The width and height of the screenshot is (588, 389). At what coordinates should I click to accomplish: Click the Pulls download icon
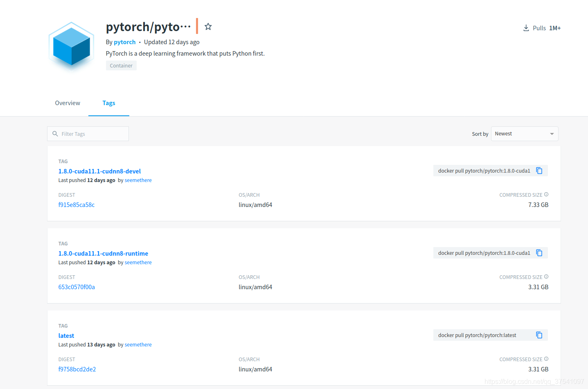pyautogui.click(x=526, y=28)
